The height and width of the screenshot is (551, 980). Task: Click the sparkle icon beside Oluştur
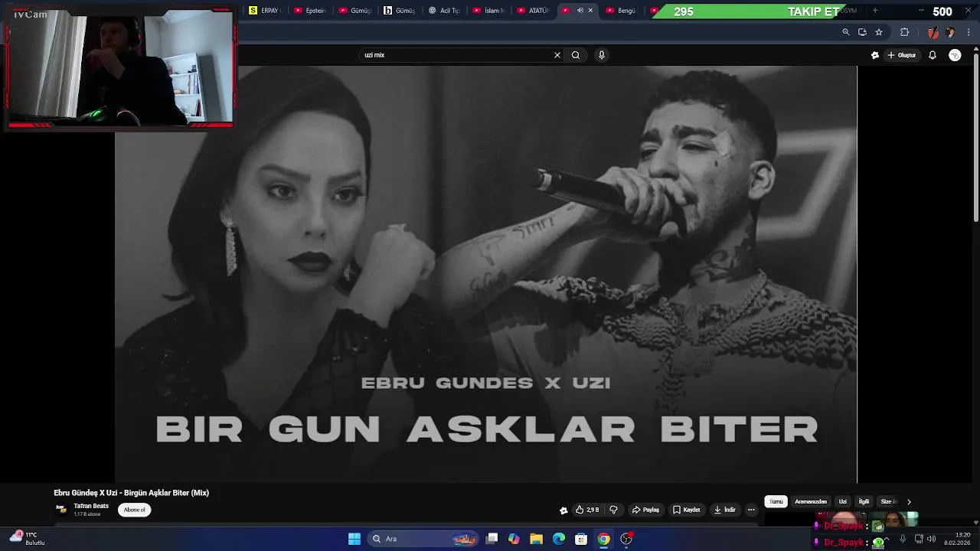click(x=875, y=55)
